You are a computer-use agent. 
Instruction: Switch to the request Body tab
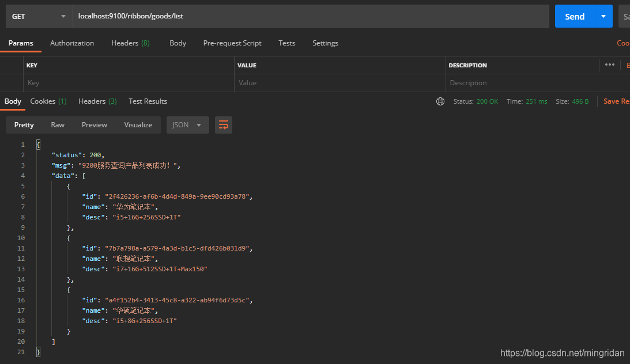[x=178, y=43]
